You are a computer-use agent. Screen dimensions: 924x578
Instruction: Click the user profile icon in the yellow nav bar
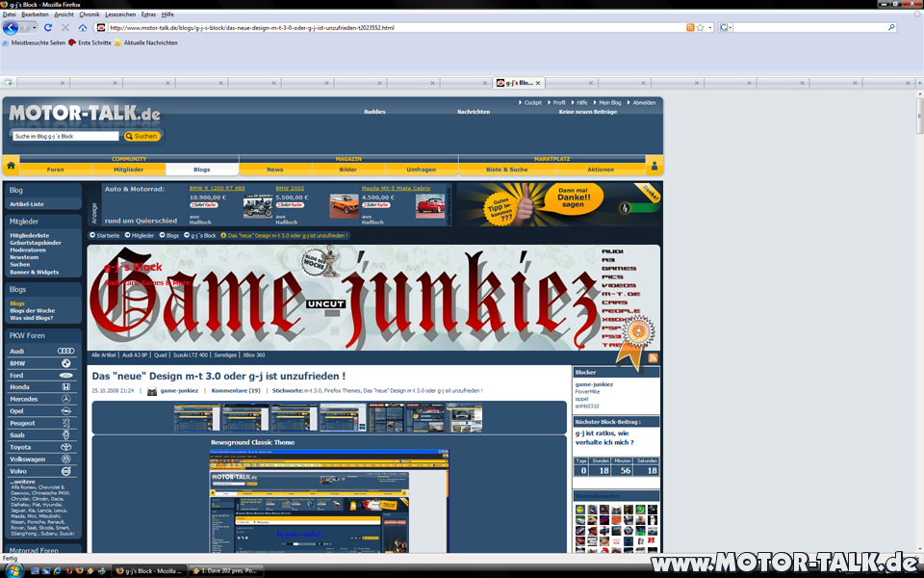pos(654,167)
